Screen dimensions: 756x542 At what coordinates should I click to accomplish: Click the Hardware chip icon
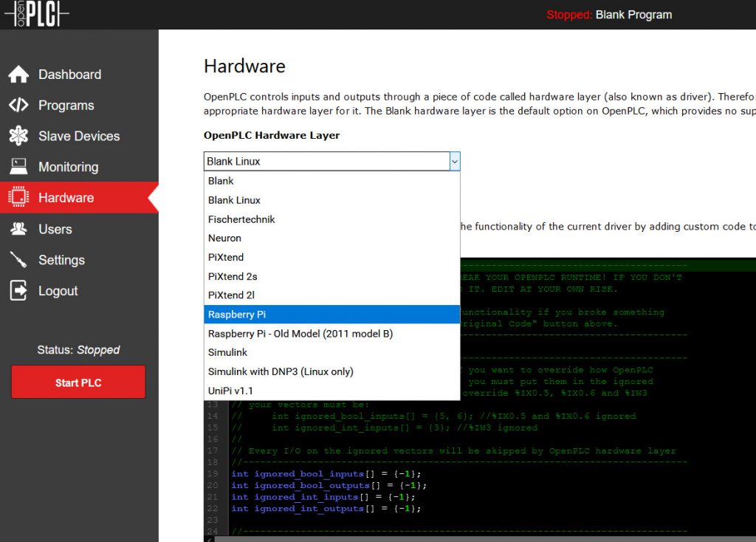(18, 198)
